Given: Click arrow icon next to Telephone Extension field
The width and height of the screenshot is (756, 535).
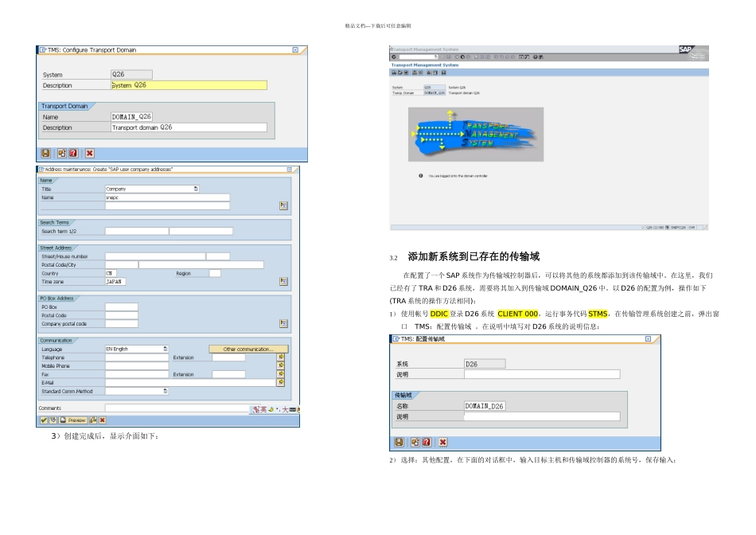Looking at the screenshot, I should pyautogui.click(x=281, y=357).
